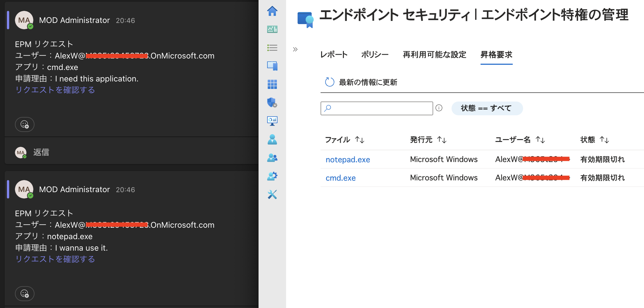Image resolution: width=644 pixels, height=308 pixels.
Task: Click Microsoft Windows publisher in cmd.exe row
Action: point(444,178)
